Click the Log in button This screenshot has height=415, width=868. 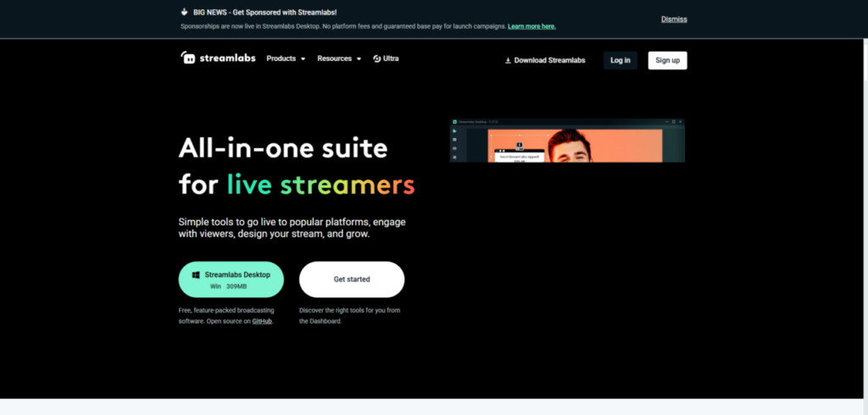coord(620,60)
